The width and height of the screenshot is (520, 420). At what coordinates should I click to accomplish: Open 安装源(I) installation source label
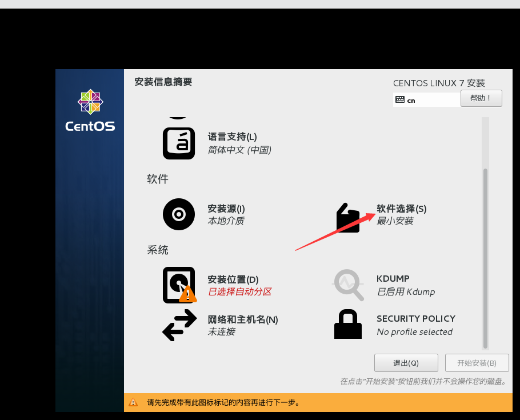[226, 209]
